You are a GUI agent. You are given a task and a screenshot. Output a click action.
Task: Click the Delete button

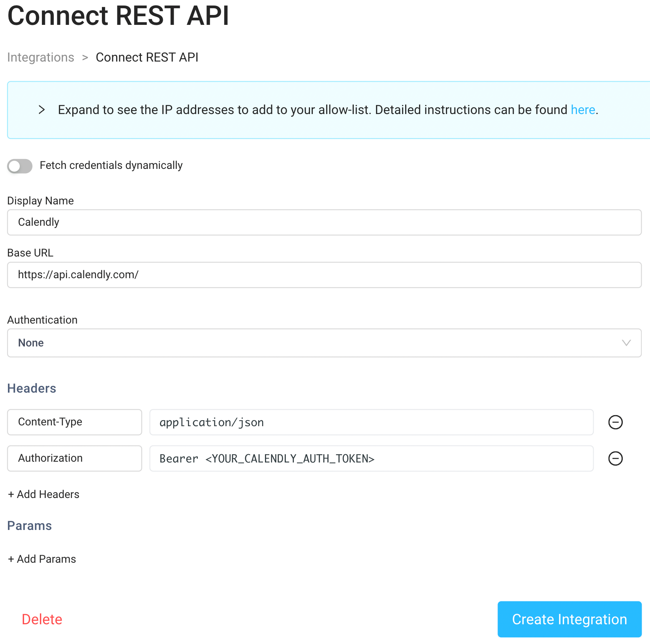pos(42,619)
